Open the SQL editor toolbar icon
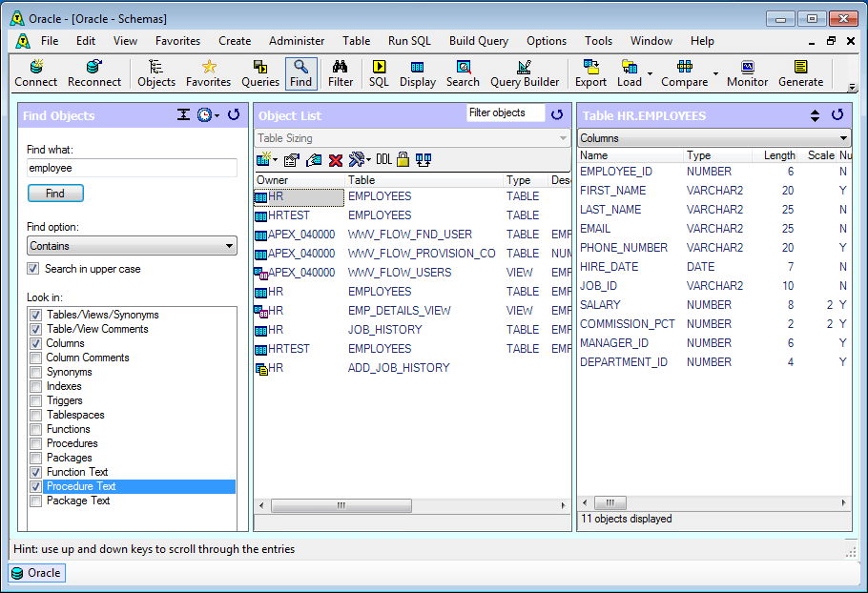The width and height of the screenshot is (868, 593). point(380,73)
